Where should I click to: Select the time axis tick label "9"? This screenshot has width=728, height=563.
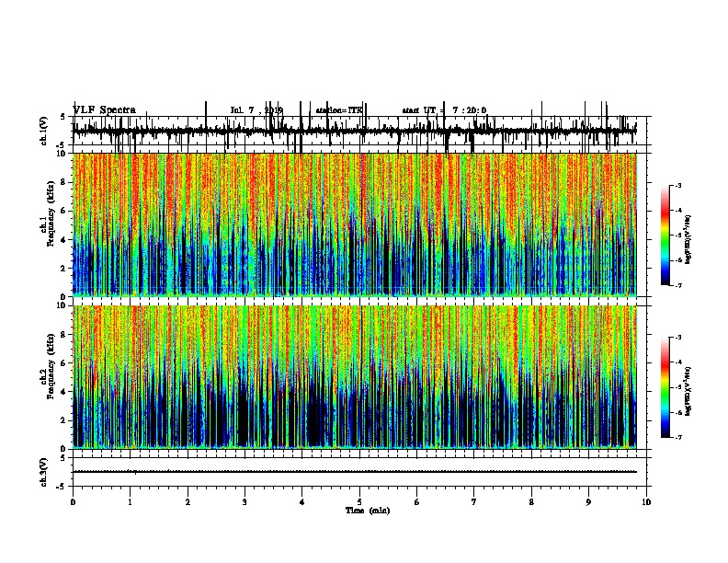[588, 501]
